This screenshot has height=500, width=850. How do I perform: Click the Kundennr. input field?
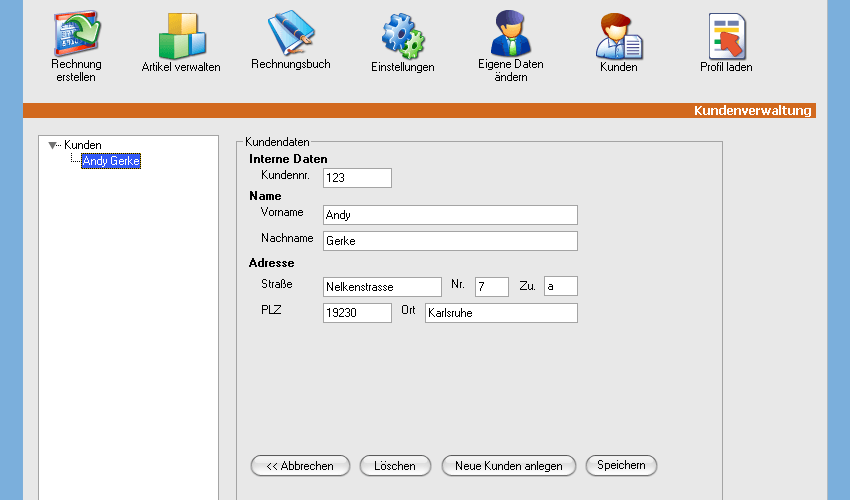[357, 178]
